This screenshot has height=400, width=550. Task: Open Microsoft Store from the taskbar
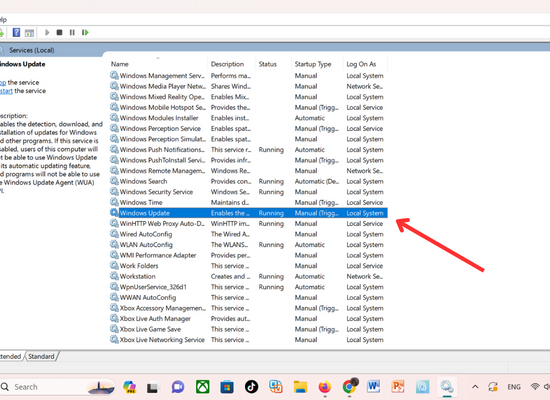(x=227, y=387)
